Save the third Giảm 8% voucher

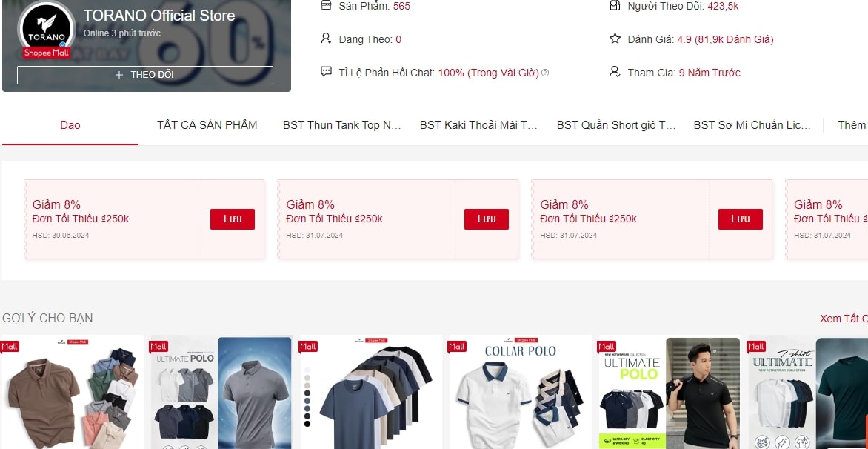pos(740,219)
